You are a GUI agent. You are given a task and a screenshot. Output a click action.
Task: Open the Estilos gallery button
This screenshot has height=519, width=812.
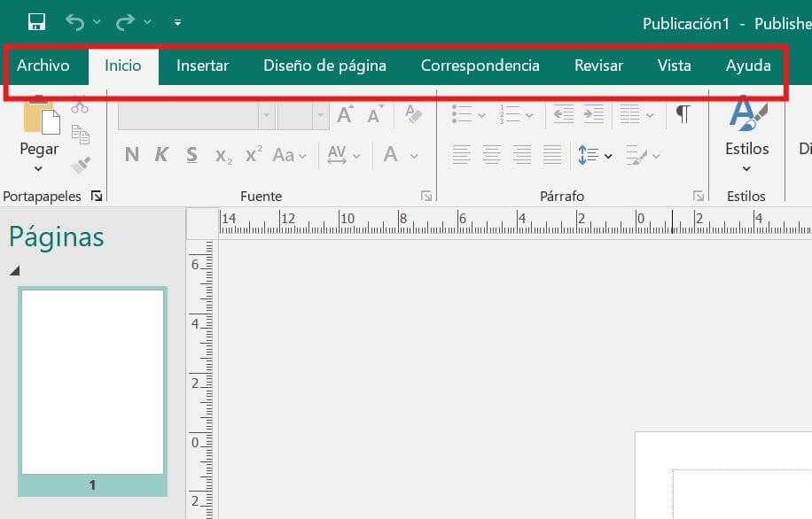pos(746,135)
